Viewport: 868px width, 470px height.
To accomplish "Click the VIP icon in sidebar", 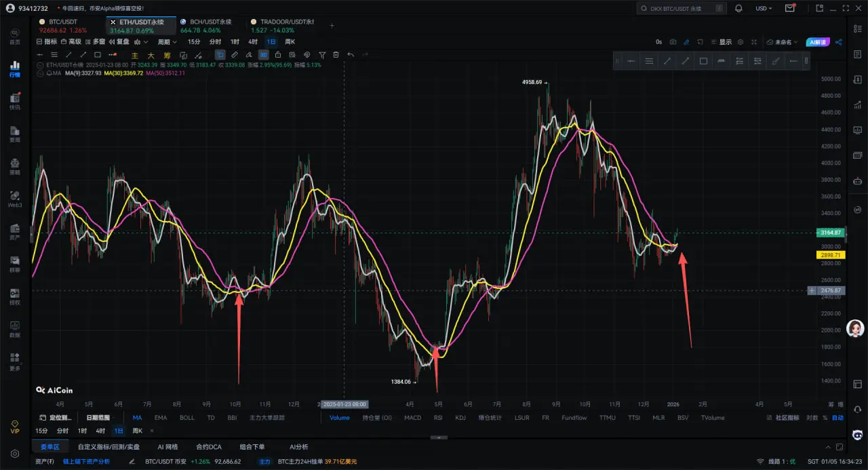I will pyautogui.click(x=14, y=427).
